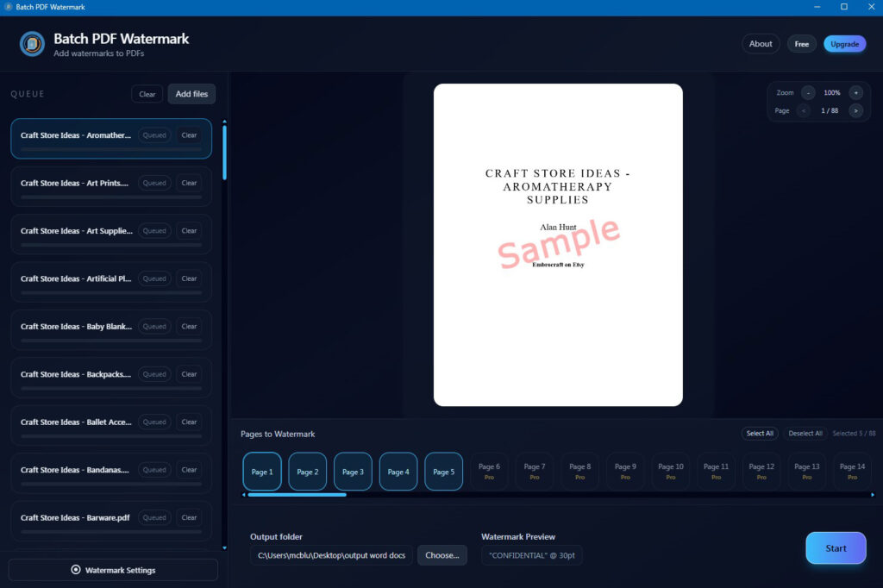Screen dimensions: 883x588
Task: Toggle Page 1 for watermarking
Action: pyautogui.click(x=262, y=472)
